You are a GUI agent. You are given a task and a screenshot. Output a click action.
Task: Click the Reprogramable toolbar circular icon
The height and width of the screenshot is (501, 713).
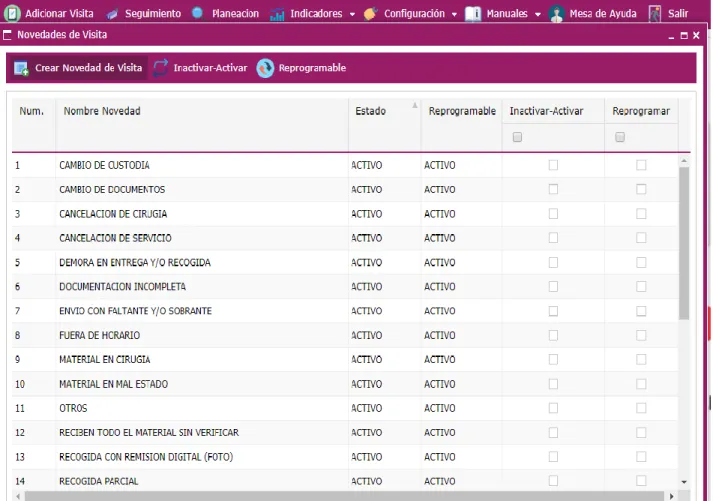[265, 68]
